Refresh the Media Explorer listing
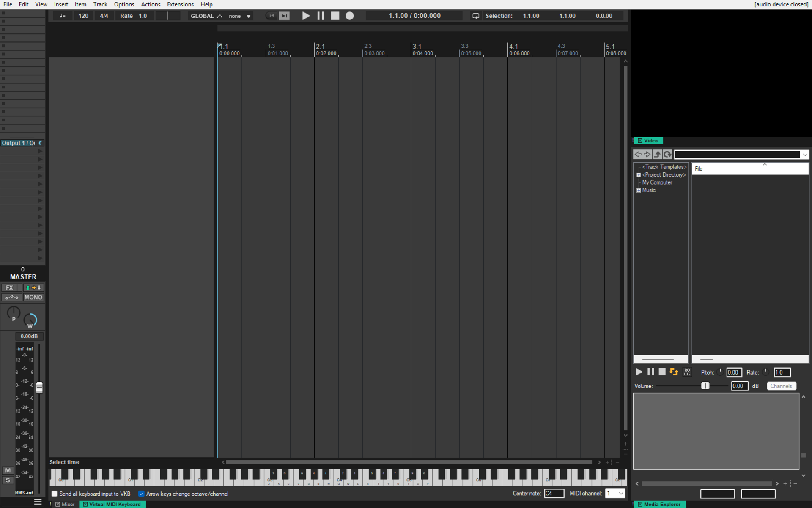 (667, 155)
